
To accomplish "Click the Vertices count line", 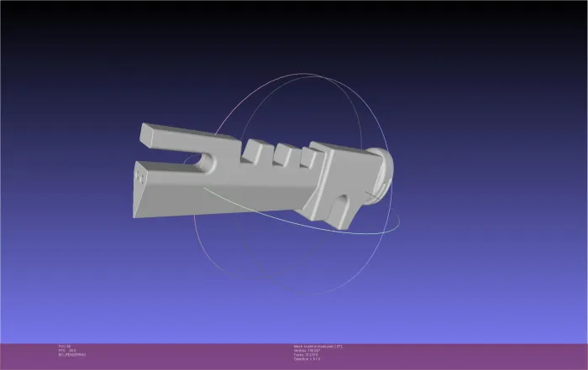I will (x=307, y=351).
